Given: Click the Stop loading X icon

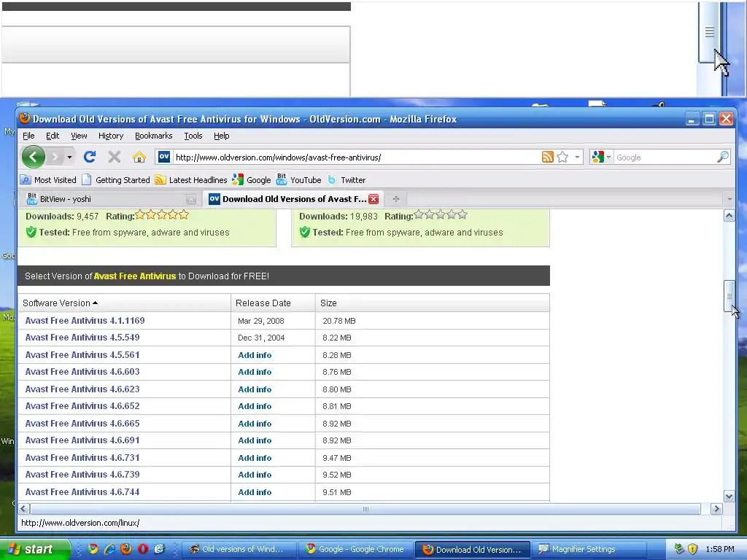Looking at the screenshot, I should pyautogui.click(x=114, y=157).
